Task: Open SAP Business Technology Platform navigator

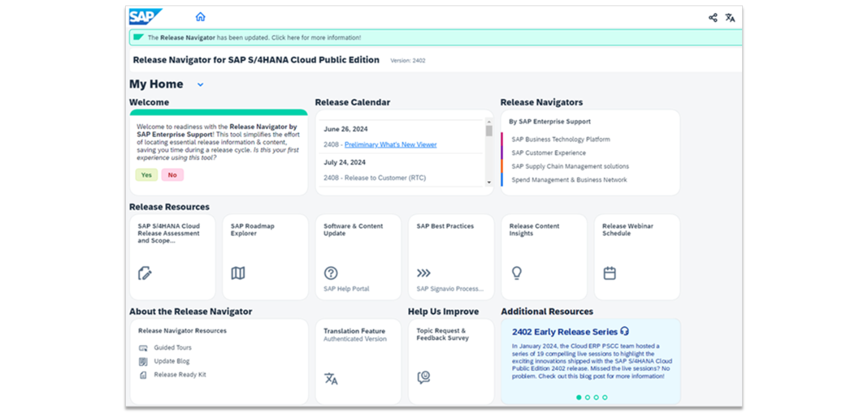Action: tap(560, 140)
